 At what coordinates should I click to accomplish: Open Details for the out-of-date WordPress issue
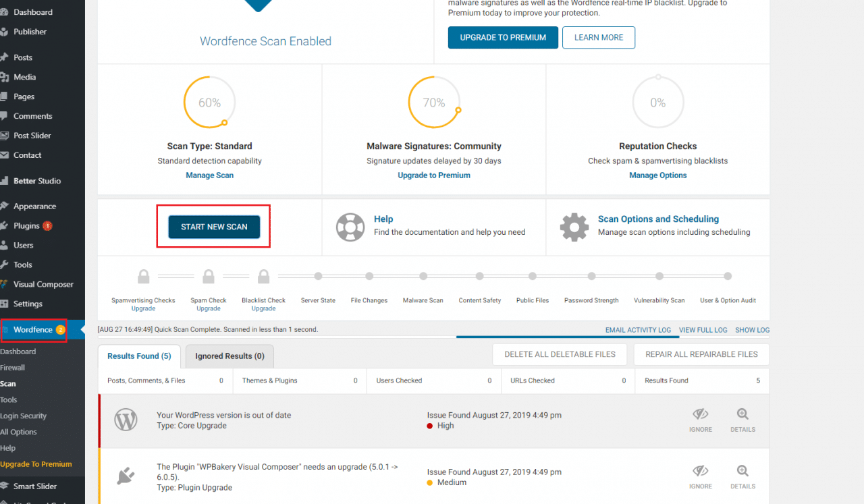742,420
